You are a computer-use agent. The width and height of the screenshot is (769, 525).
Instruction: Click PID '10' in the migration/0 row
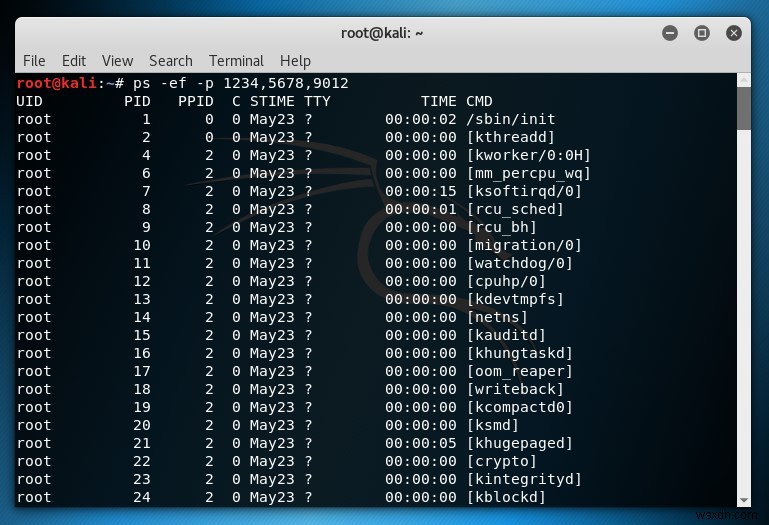(142, 245)
